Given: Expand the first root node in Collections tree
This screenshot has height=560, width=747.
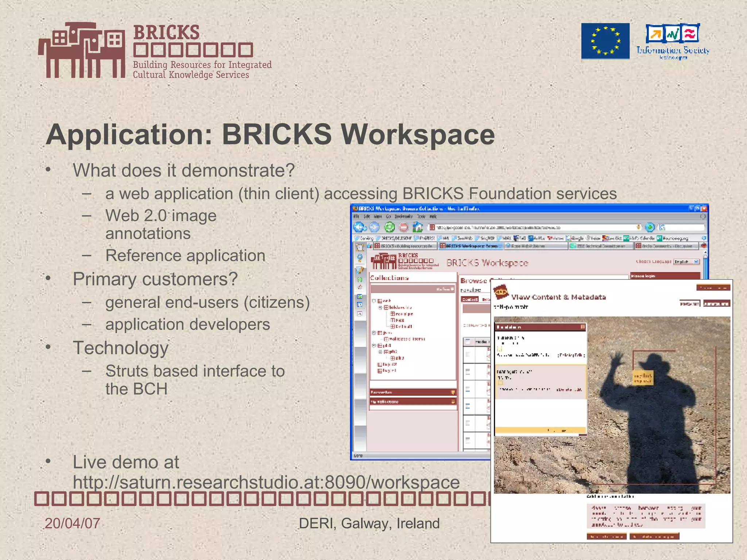Looking at the screenshot, I should (x=374, y=301).
